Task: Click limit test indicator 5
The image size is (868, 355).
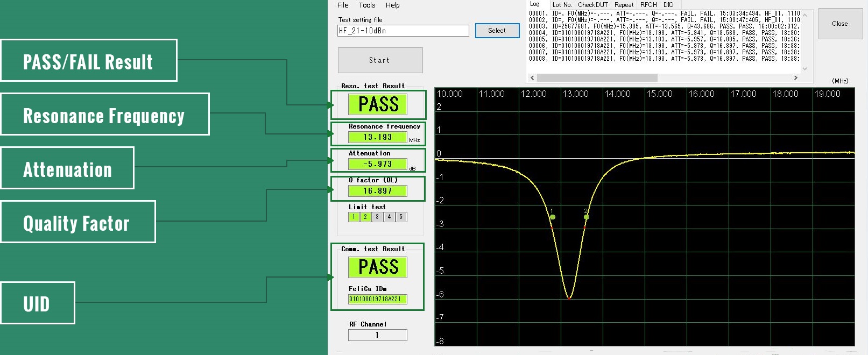Action: [x=401, y=217]
